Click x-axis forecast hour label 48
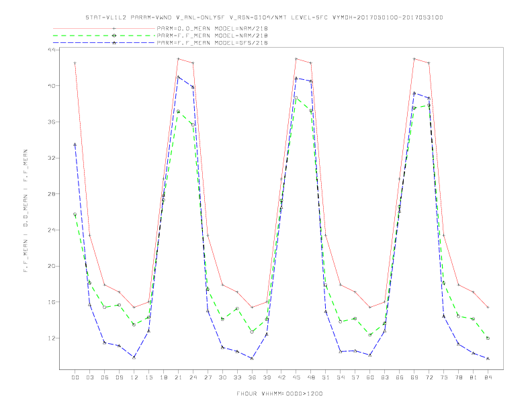 pos(311,377)
